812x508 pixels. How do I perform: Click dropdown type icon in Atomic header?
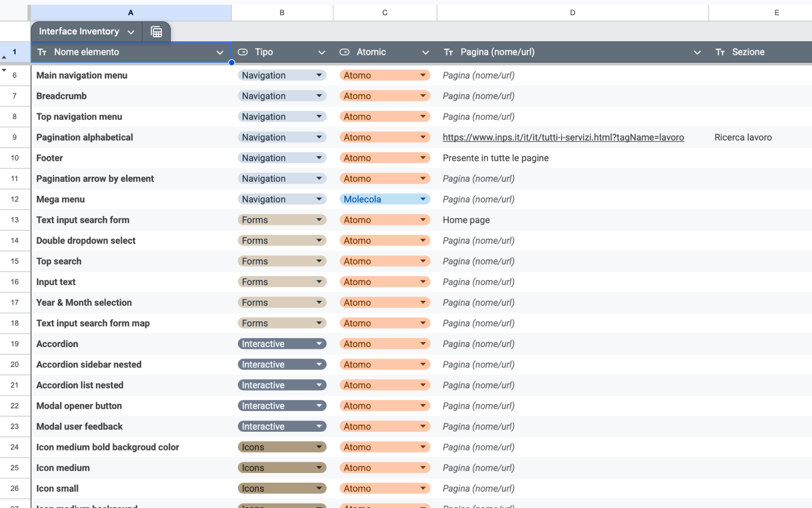click(345, 52)
